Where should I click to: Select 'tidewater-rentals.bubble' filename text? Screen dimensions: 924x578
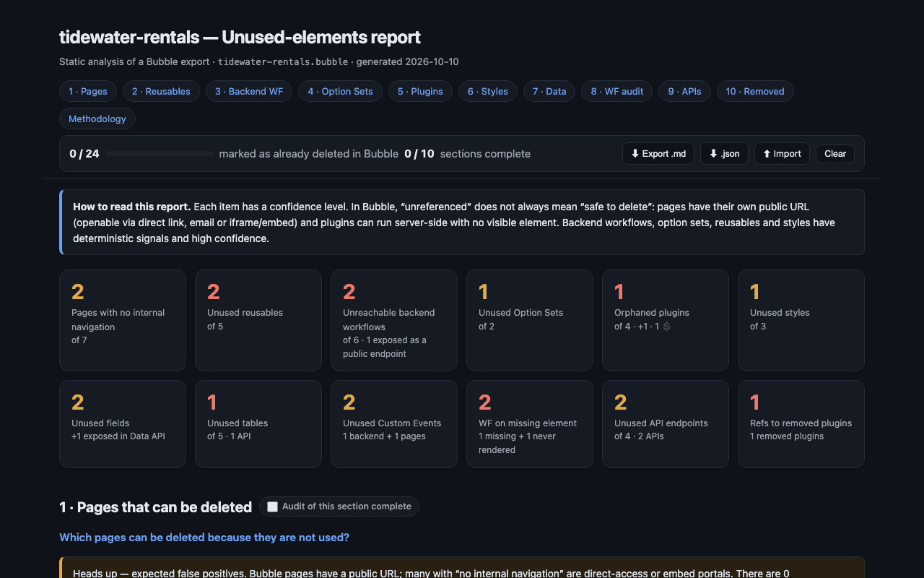[283, 62]
